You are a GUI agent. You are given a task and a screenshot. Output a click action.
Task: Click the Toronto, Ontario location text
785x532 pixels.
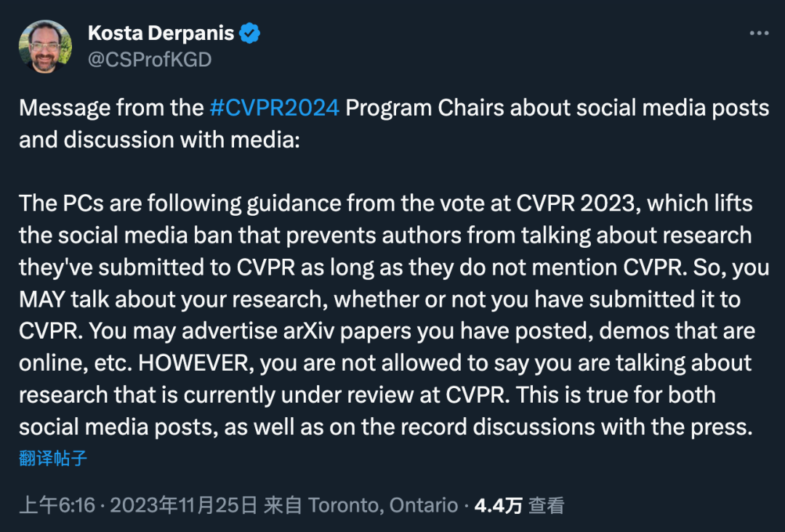[384, 505]
